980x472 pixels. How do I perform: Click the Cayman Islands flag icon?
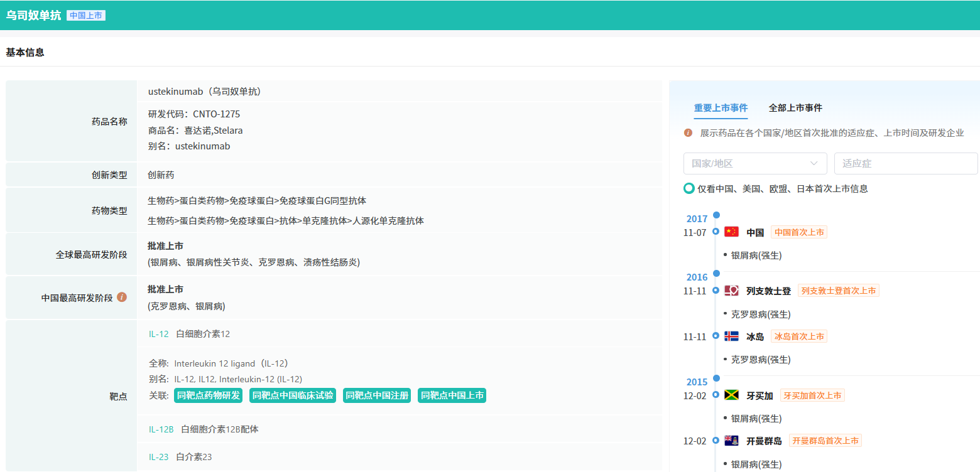tap(731, 441)
